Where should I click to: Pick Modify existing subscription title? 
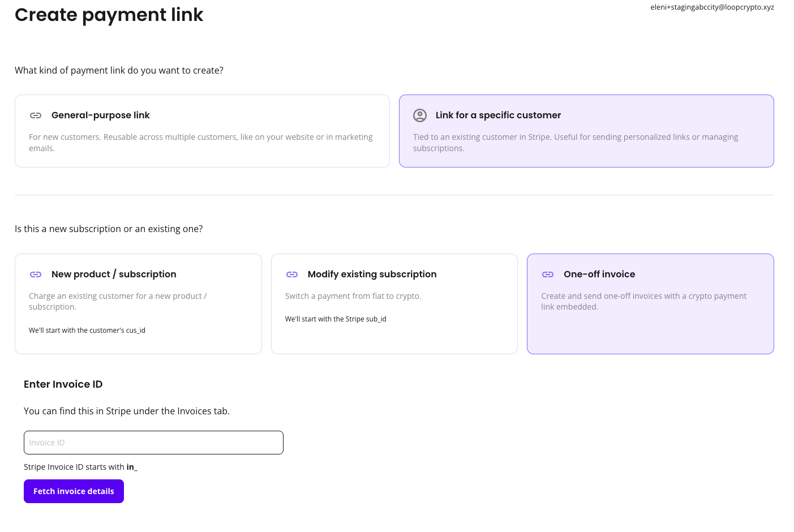pyautogui.click(x=372, y=274)
